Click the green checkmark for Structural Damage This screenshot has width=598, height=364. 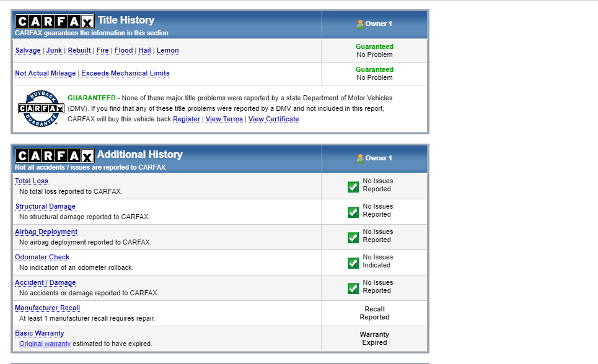coord(353,212)
